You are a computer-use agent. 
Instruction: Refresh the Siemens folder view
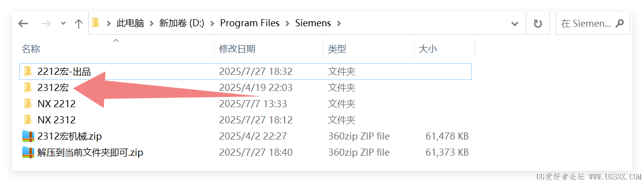click(538, 23)
